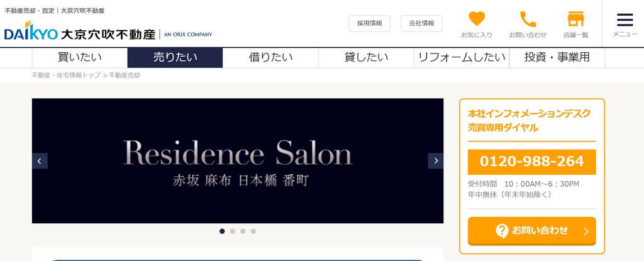
Task: Click the 不動産売却 breadcrumb text
Action: click(125, 75)
